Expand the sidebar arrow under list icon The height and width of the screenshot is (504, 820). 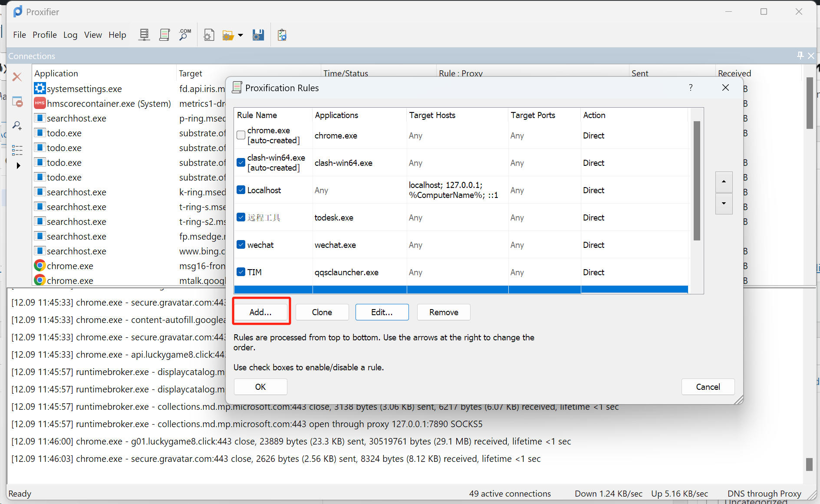[x=18, y=165]
